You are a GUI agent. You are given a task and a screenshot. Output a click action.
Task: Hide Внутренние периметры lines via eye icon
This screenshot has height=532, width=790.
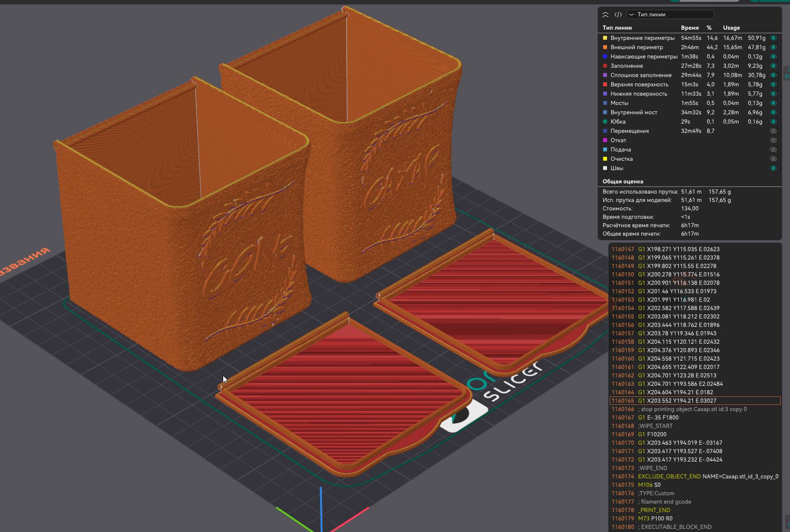click(x=774, y=38)
